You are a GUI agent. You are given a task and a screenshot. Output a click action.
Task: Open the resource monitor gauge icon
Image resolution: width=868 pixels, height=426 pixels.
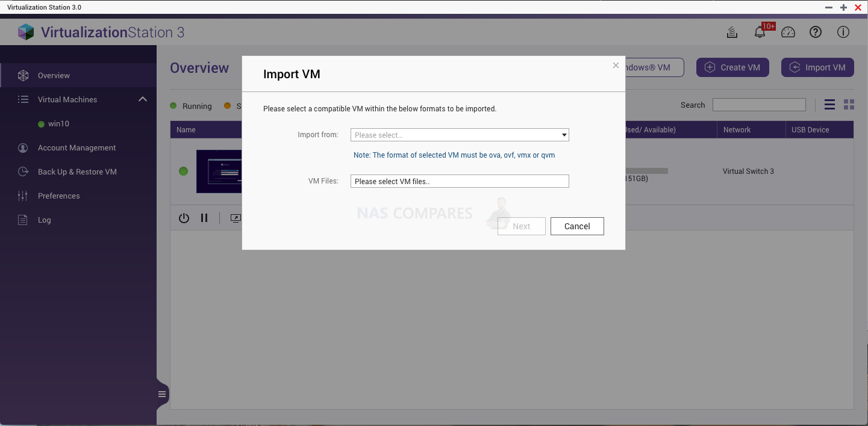(x=788, y=32)
